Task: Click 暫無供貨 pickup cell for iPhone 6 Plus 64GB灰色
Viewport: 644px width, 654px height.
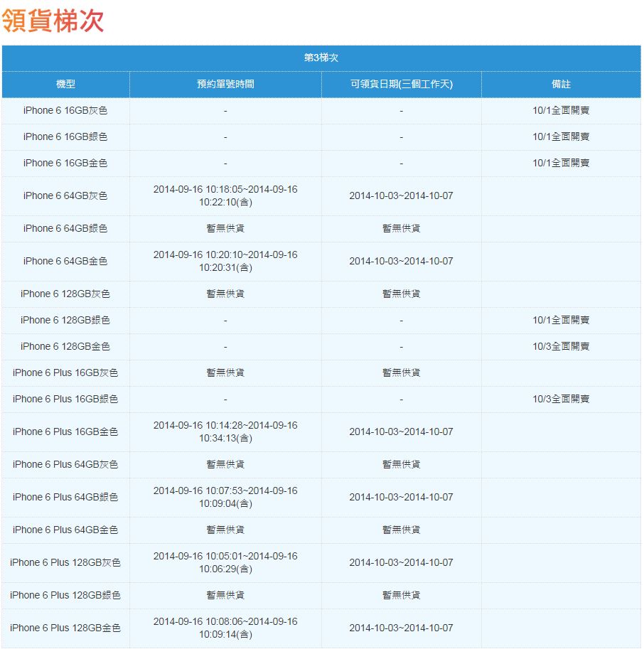Action: (401, 465)
